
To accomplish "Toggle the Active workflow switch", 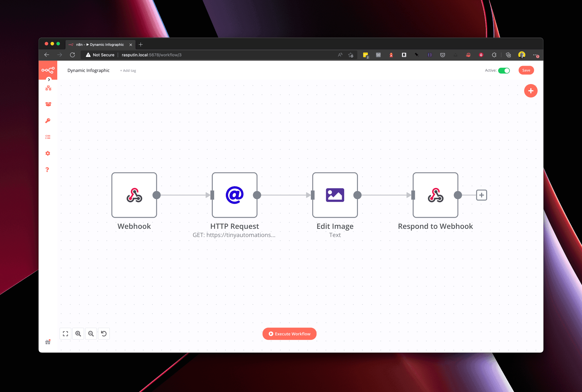I will pos(505,70).
